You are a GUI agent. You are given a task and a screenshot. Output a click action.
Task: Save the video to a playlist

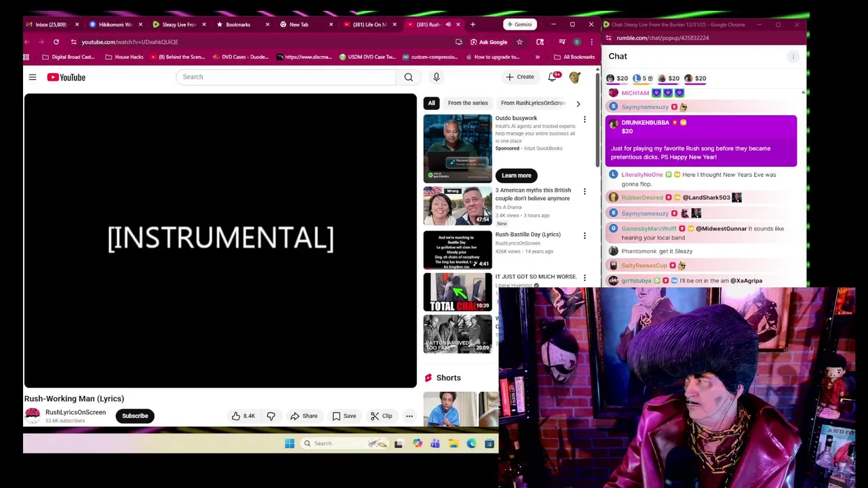(344, 416)
